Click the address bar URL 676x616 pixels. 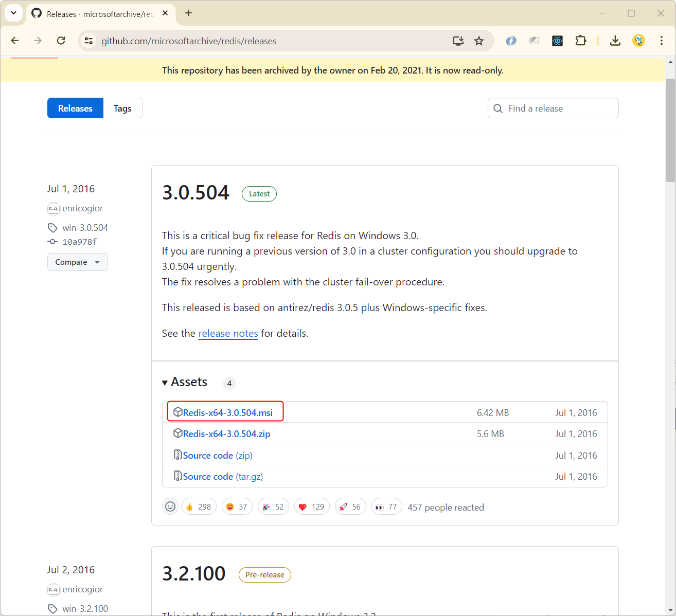189,41
